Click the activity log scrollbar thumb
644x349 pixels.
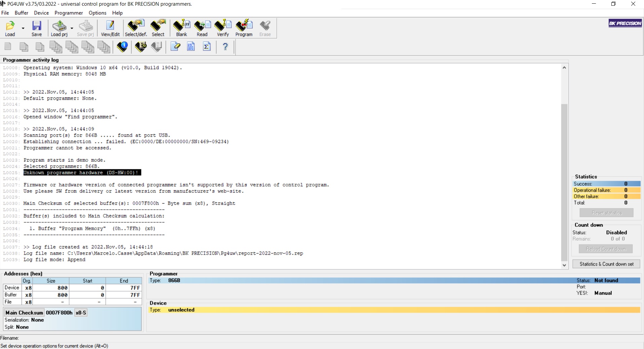pos(564,182)
